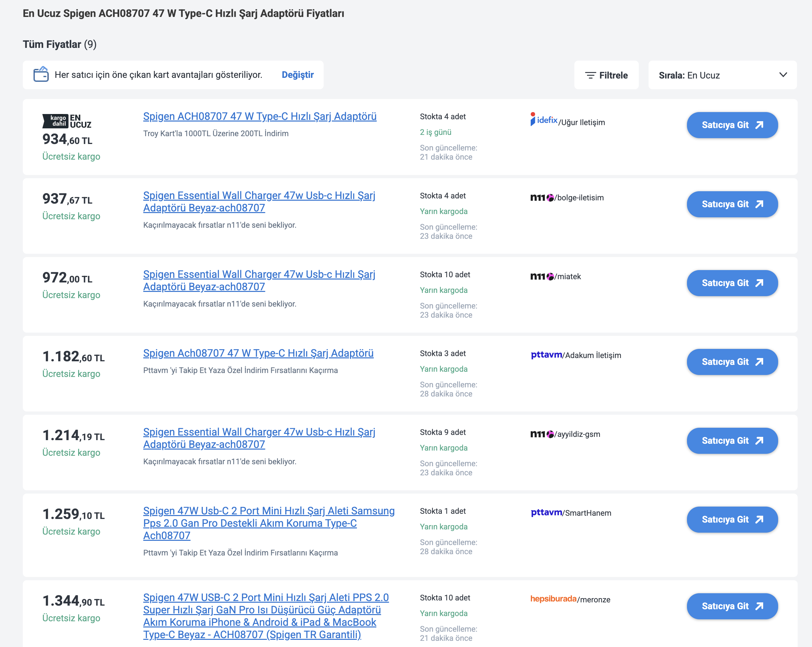Open the Spigen ACH08707 idefix product link
The image size is (812, 647).
tap(260, 116)
